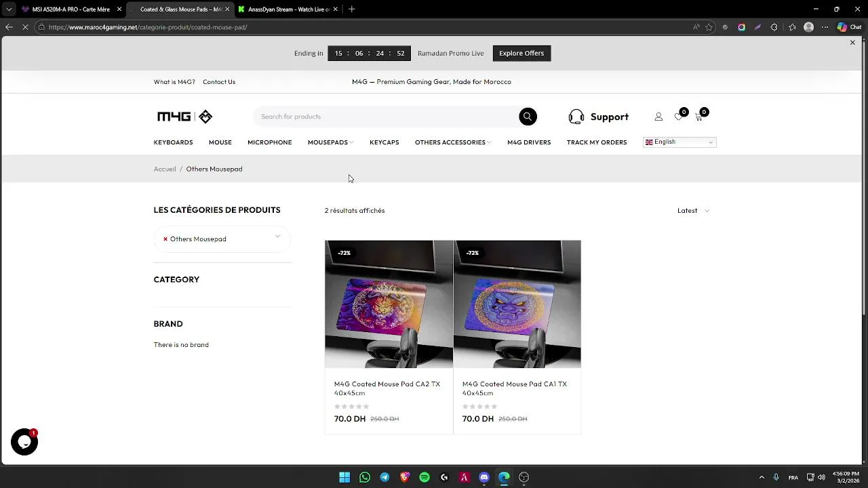Click the taskbar clock and date

coord(846,477)
